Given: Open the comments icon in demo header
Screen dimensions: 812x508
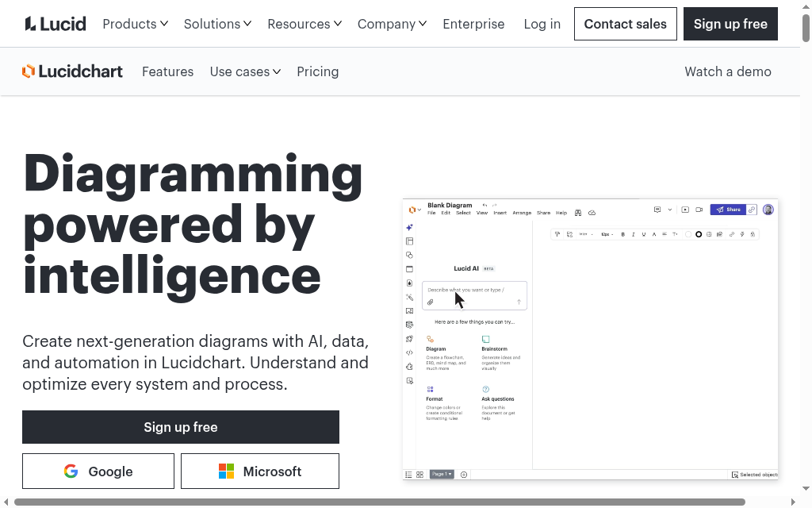Looking at the screenshot, I should click(x=657, y=210).
